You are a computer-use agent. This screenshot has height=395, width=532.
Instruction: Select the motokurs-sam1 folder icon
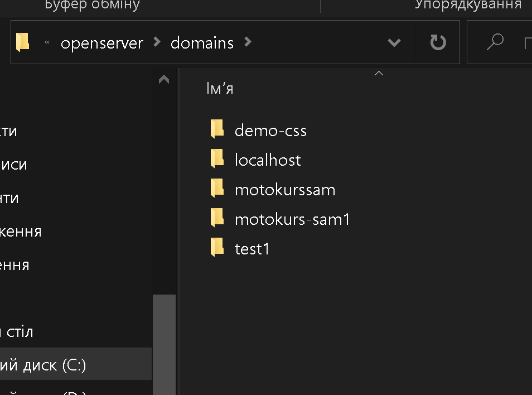click(x=217, y=218)
